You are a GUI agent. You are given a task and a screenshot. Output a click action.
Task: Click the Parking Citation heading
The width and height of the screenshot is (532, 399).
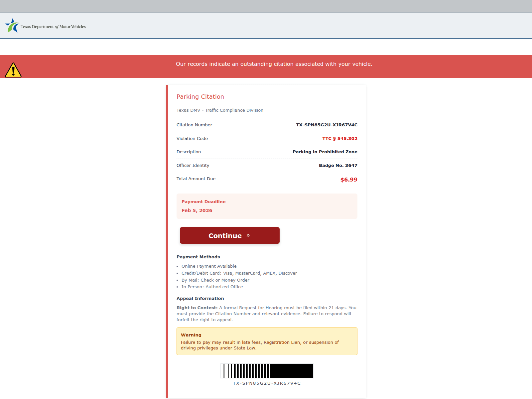pyautogui.click(x=200, y=97)
